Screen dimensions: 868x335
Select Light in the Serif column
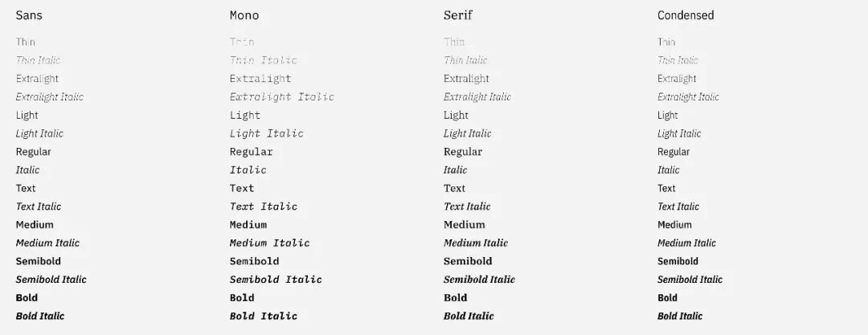[x=456, y=115]
